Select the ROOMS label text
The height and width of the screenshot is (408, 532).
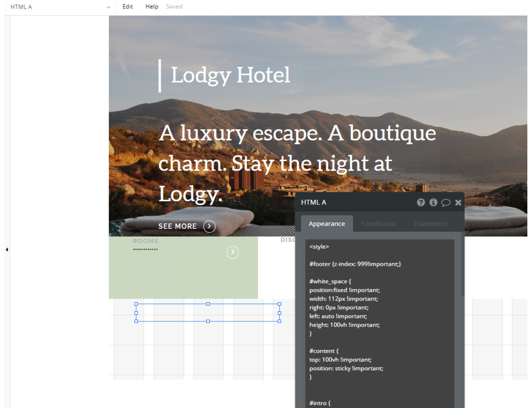point(145,241)
